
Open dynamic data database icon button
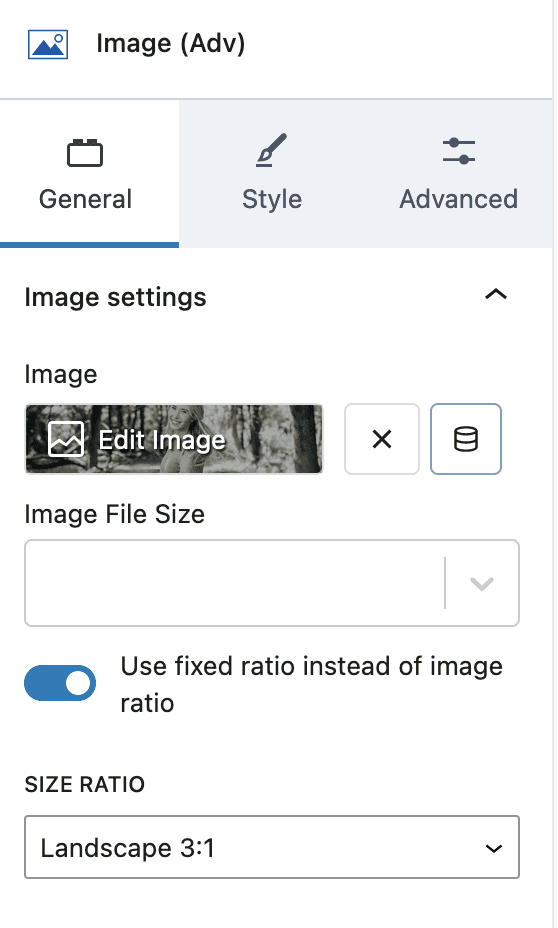tap(466, 439)
